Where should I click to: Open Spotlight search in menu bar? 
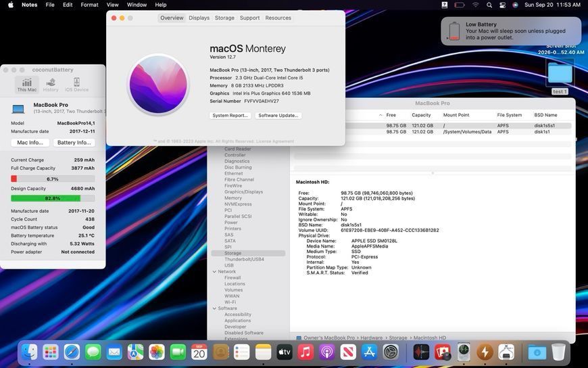point(489,5)
